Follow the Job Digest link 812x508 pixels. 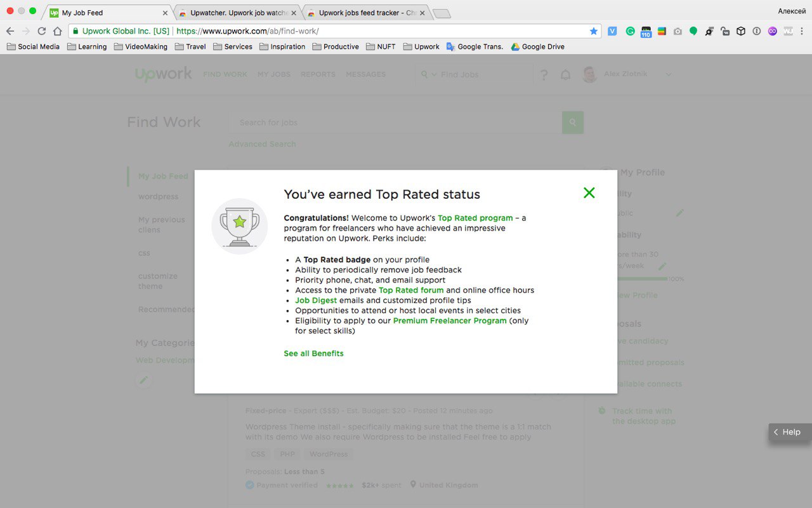pos(316,300)
